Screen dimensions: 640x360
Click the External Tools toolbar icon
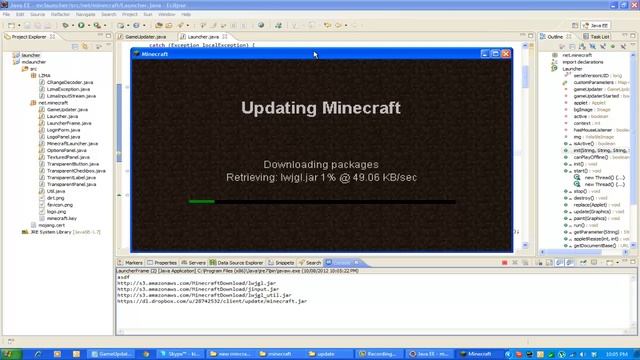97,25
